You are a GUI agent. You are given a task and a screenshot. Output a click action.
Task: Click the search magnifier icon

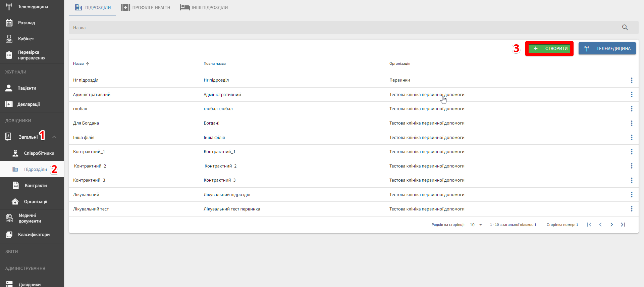coord(625,28)
